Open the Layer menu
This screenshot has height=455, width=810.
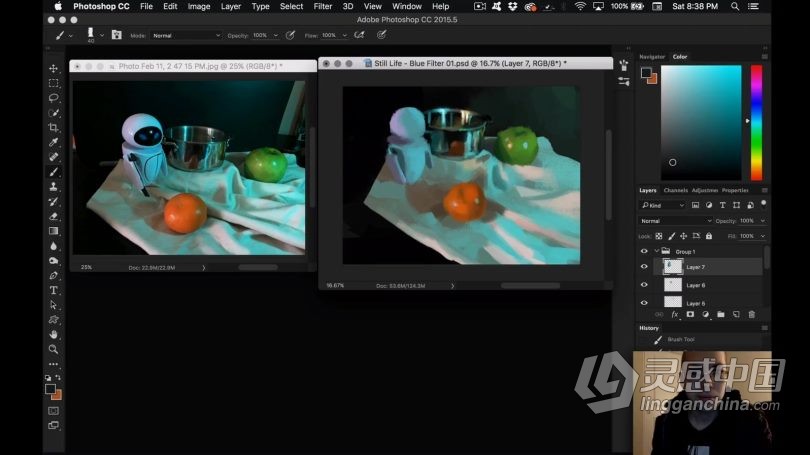tap(231, 6)
